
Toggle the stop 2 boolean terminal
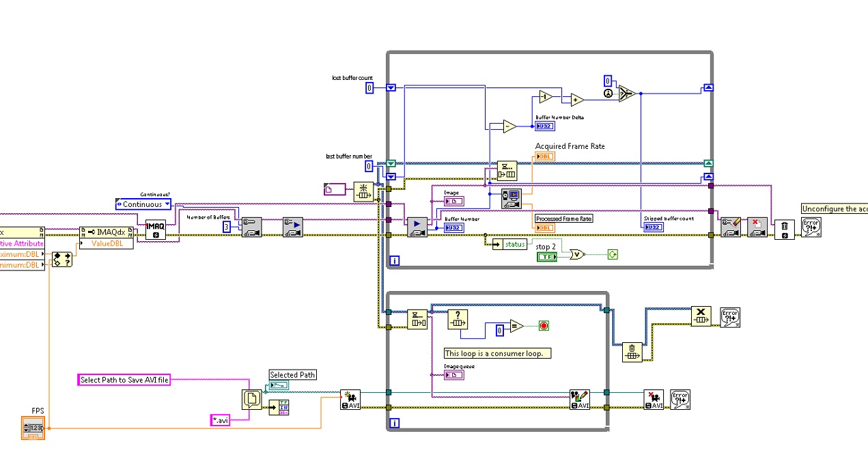[546, 256]
